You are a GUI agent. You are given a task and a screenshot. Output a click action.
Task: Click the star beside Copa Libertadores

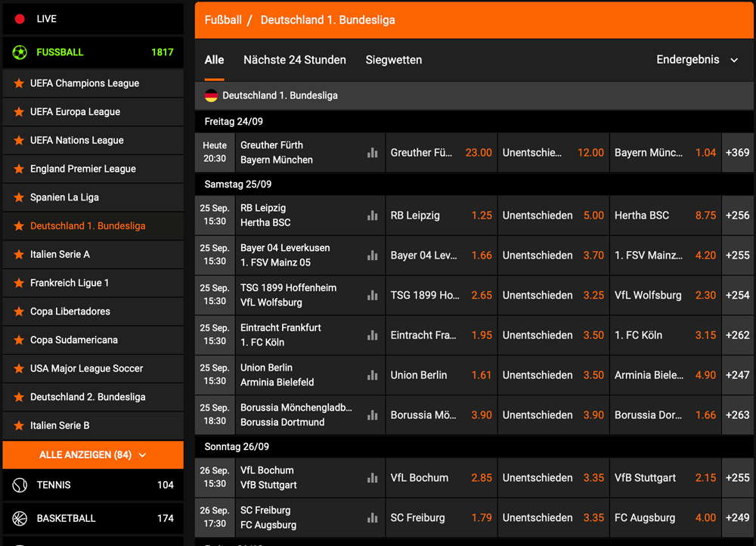[19, 311]
